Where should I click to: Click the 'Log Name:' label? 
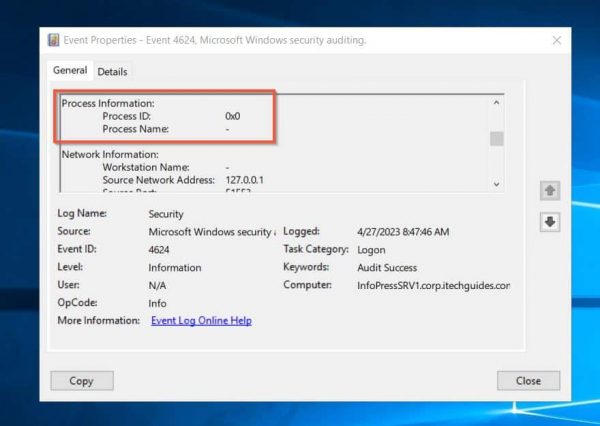click(x=82, y=213)
